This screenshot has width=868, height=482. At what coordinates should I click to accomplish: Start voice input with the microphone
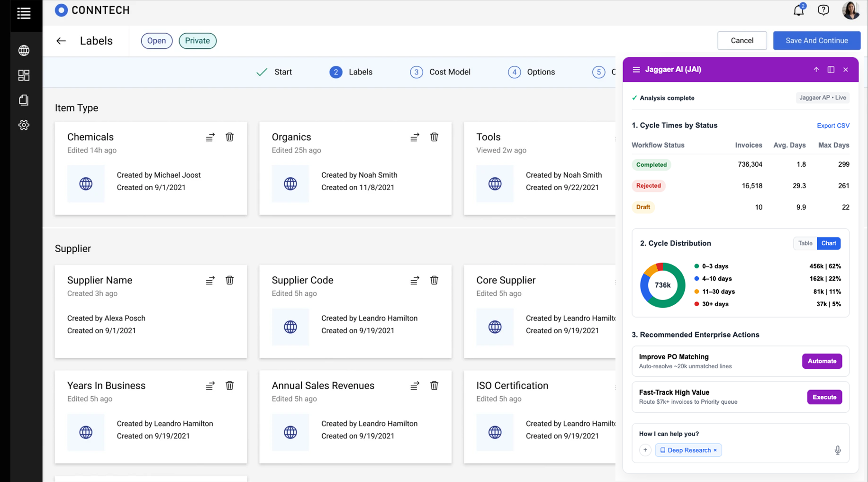coord(838,450)
